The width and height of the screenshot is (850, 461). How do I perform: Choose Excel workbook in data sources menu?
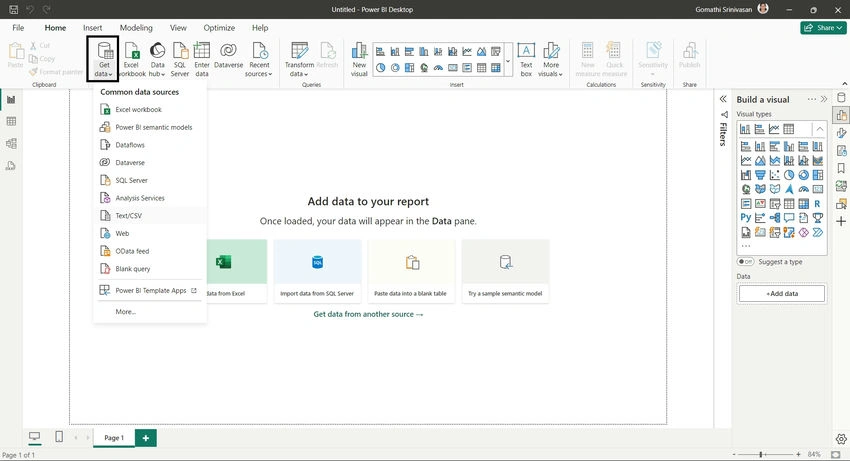click(150, 110)
